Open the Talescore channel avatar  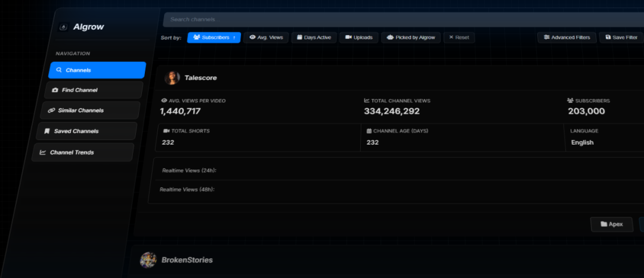click(x=172, y=78)
